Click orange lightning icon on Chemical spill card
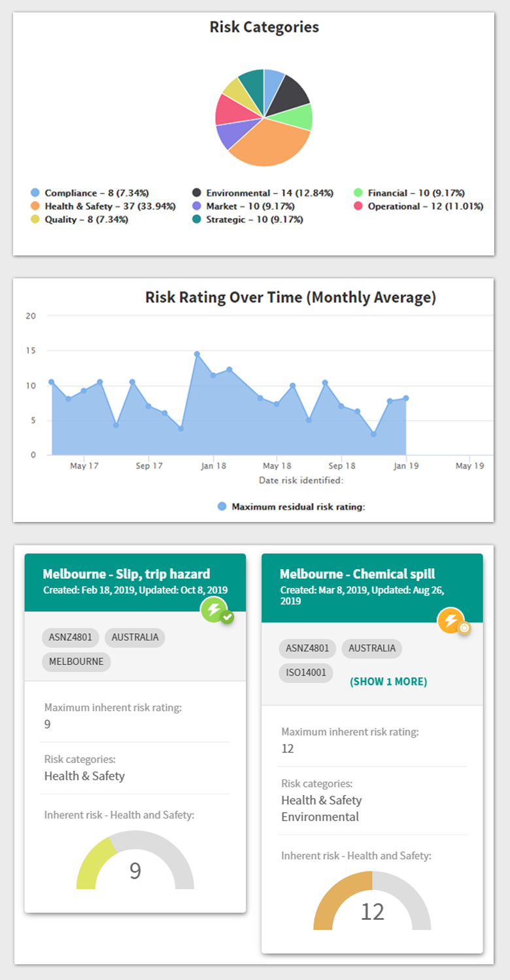The height and width of the screenshot is (980, 510). tap(451, 621)
